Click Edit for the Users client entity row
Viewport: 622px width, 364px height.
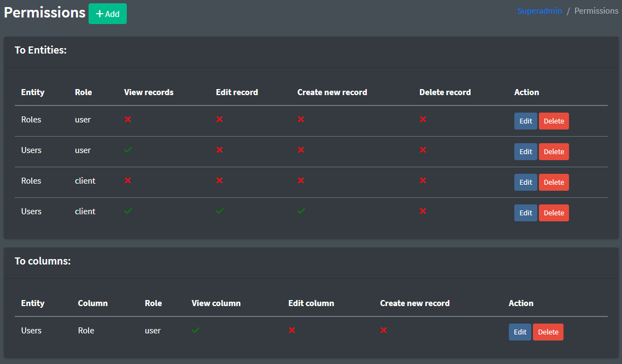[x=525, y=213]
